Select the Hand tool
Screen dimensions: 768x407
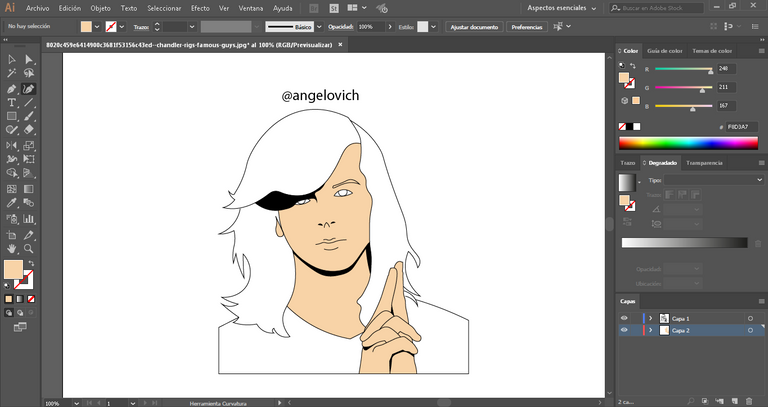point(11,249)
